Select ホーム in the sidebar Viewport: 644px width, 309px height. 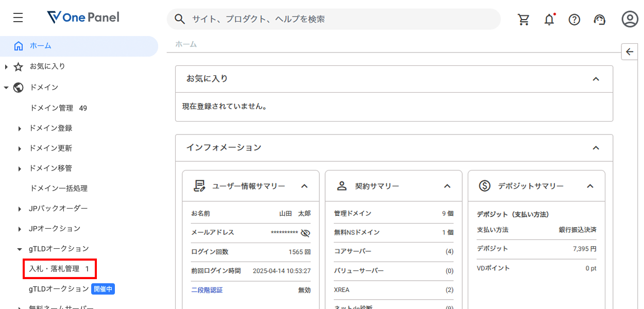click(40, 46)
